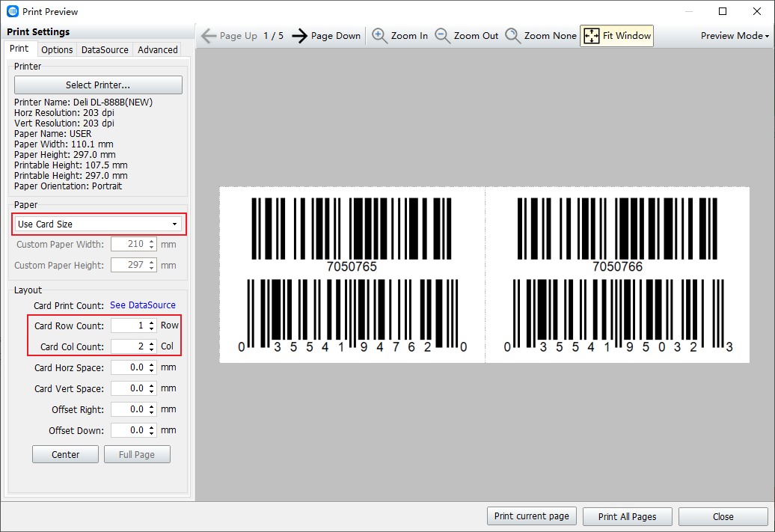The image size is (775, 532).
Task: Click the Zoom In magnifier icon
Action: (379, 36)
